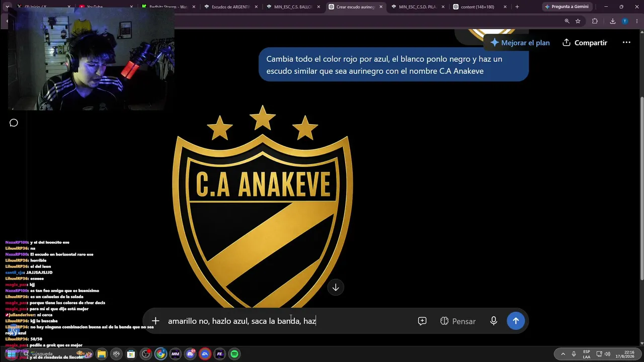Image resolution: width=644 pixels, height=362 pixels.
Task: Open the three-dots more options menu
Action: point(626,43)
